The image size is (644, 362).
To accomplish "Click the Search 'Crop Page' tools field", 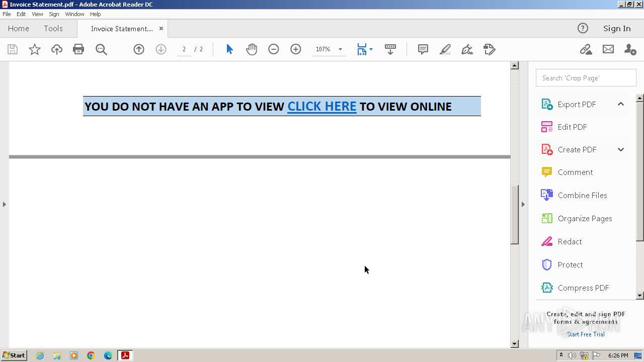I will click(x=586, y=78).
